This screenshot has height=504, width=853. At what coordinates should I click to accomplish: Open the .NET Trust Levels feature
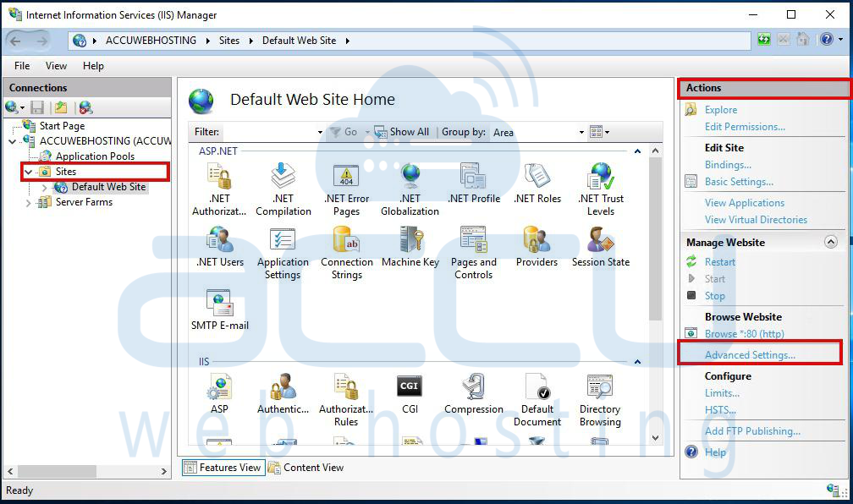(x=601, y=189)
